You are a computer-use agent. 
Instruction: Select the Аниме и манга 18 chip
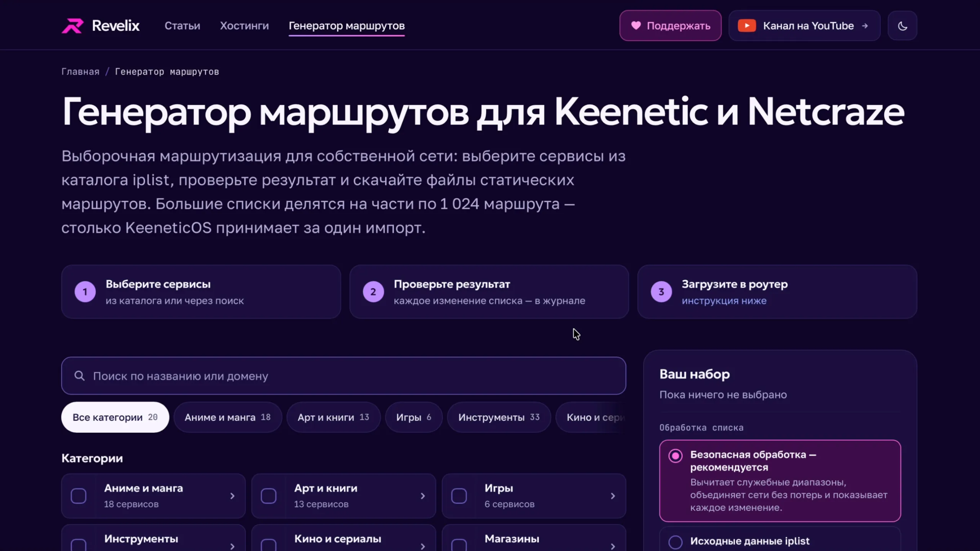pyautogui.click(x=228, y=417)
